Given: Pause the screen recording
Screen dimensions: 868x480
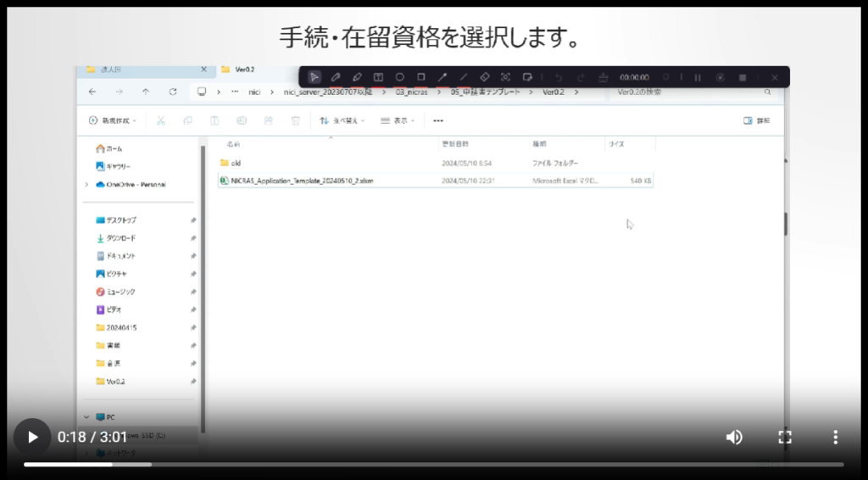Looking at the screenshot, I should pos(698,77).
